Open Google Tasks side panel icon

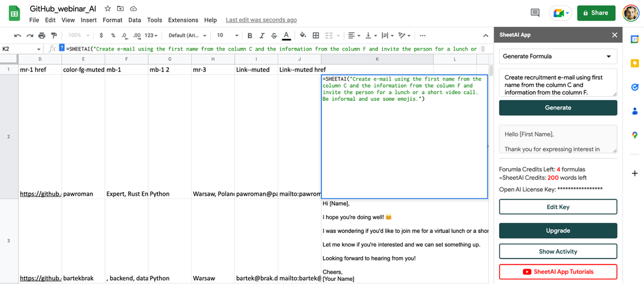(x=634, y=87)
